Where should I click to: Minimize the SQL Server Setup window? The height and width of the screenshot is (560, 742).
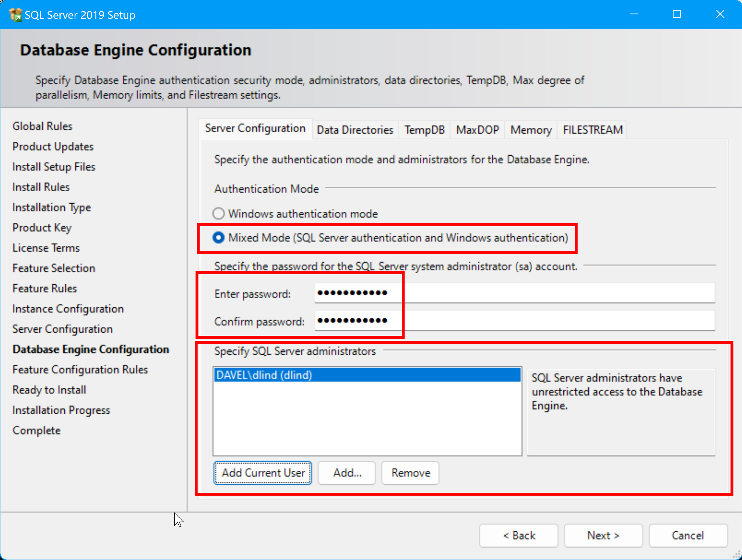(x=634, y=14)
